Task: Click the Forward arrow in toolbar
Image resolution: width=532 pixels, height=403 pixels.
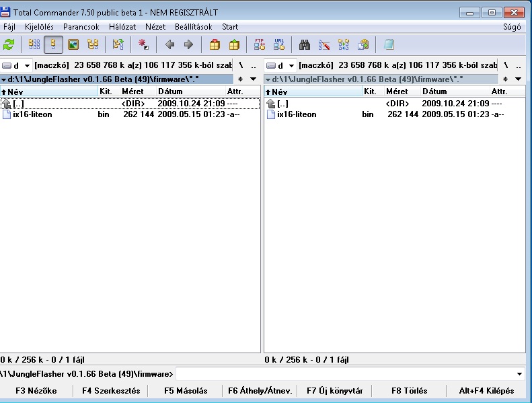Action: 188,45
